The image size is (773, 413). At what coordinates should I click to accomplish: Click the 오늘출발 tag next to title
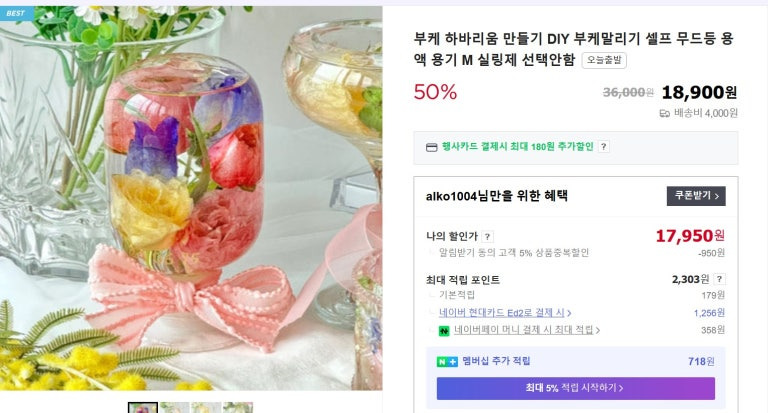coord(604,60)
